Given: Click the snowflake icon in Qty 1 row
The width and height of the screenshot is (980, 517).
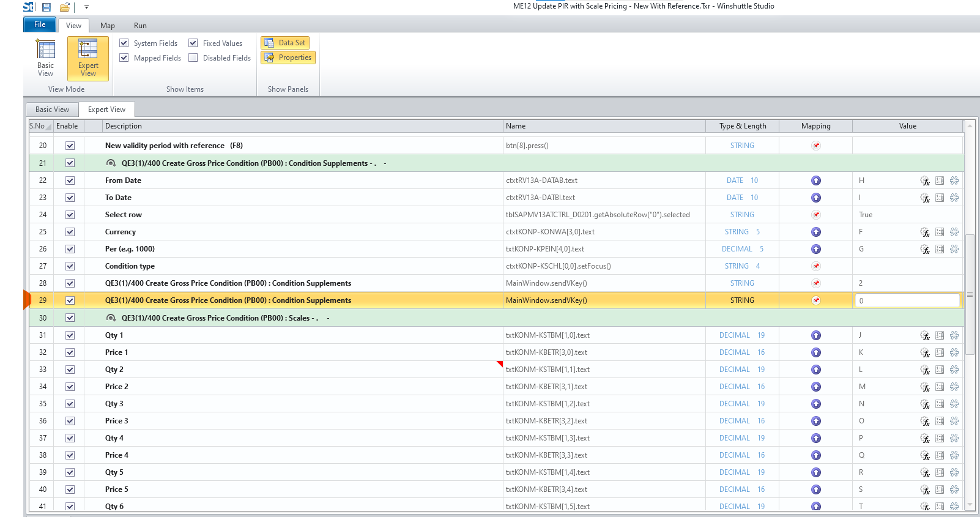Looking at the screenshot, I should (x=954, y=335).
